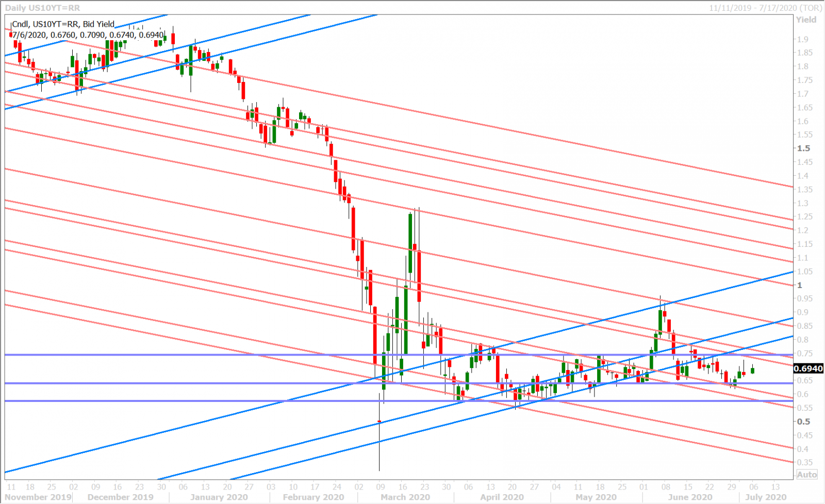825x504 pixels.
Task: Click the 10 date tick in February
Action: (293, 486)
